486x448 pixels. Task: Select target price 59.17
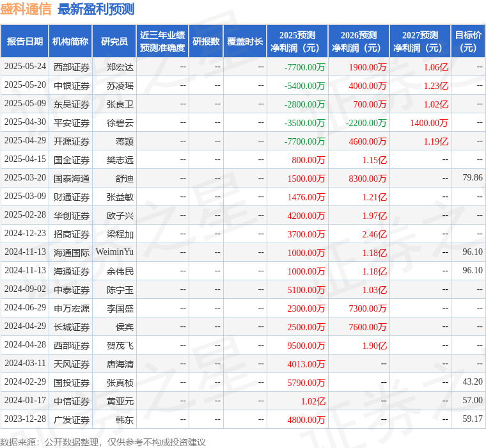473,419
